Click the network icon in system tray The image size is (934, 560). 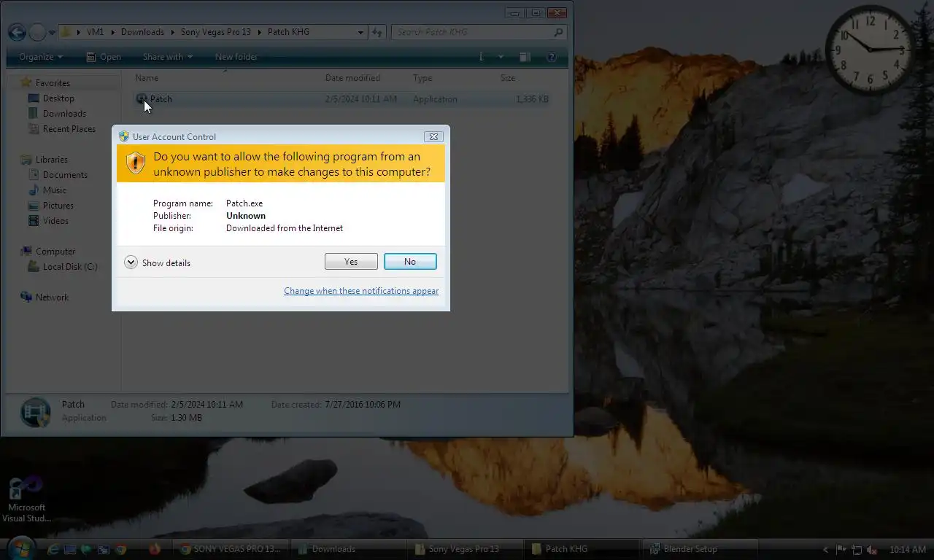pyautogui.click(x=856, y=550)
